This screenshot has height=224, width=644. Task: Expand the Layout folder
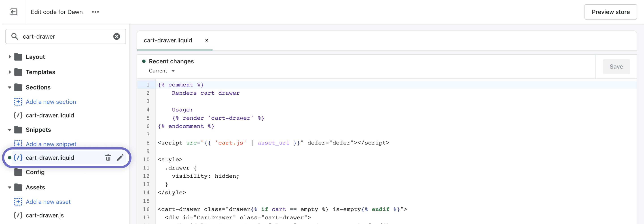[10, 57]
